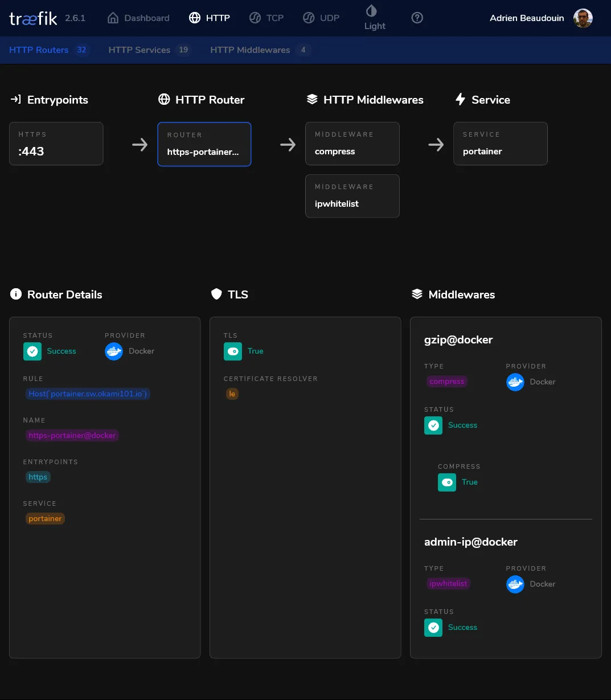The height and width of the screenshot is (700, 611).
Task: Click the gzip@docker middleware heading
Action: pyautogui.click(x=458, y=339)
